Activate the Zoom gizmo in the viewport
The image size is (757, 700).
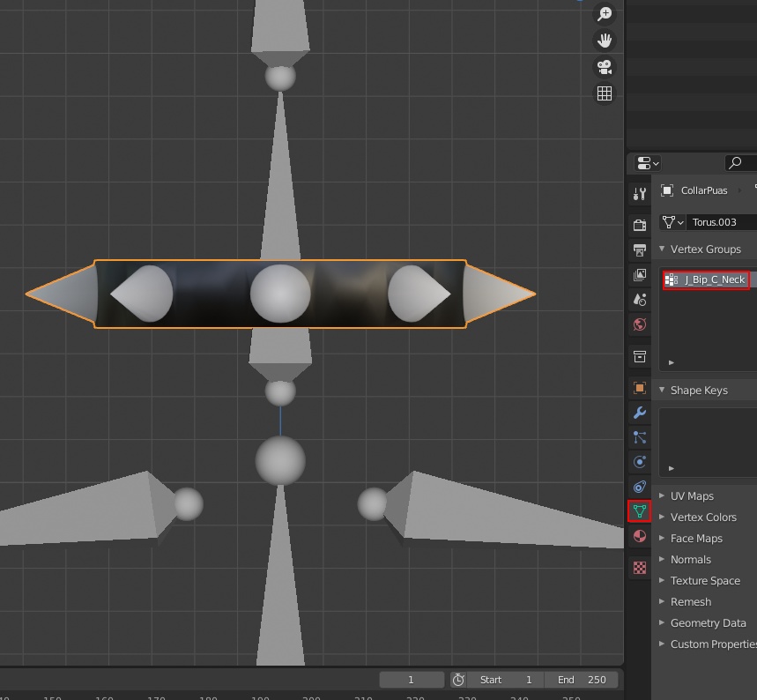tap(604, 14)
